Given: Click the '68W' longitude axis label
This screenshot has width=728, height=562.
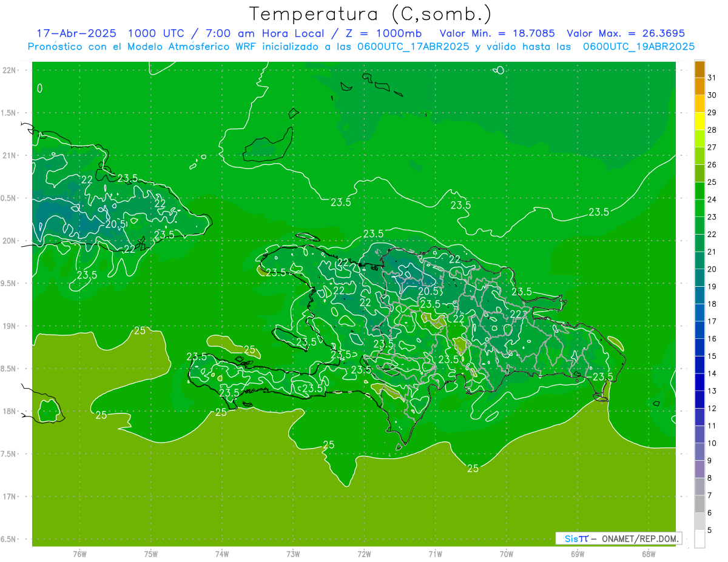Looking at the screenshot, I should (649, 554).
